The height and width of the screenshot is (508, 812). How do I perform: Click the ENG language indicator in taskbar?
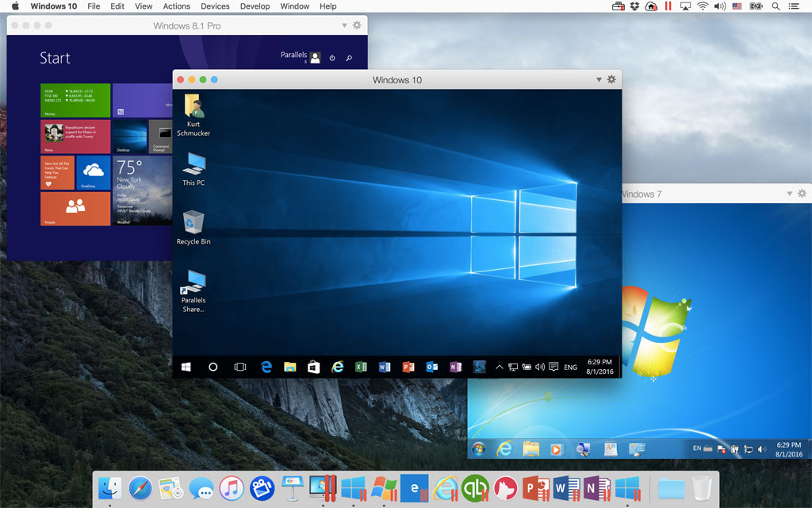570,368
